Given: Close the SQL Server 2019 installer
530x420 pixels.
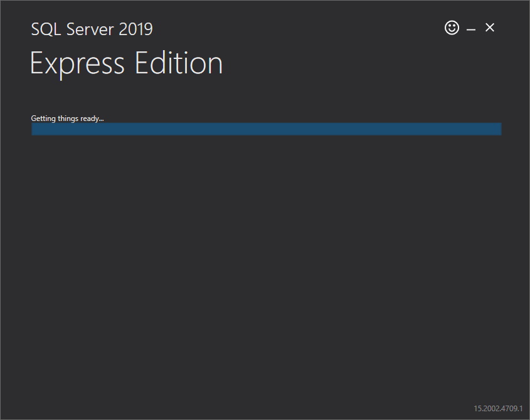Looking at the screenshot, I should pyautogui.click(x=490, y=28).
